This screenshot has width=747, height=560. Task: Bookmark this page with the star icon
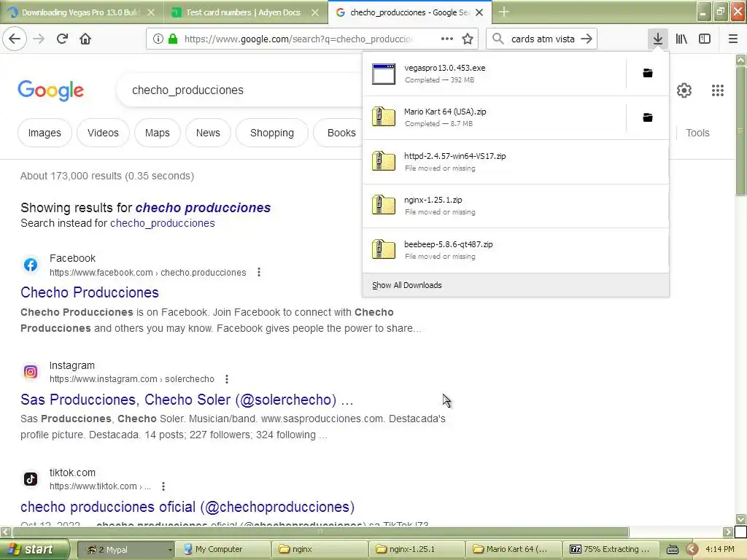(x=468, y=39)
